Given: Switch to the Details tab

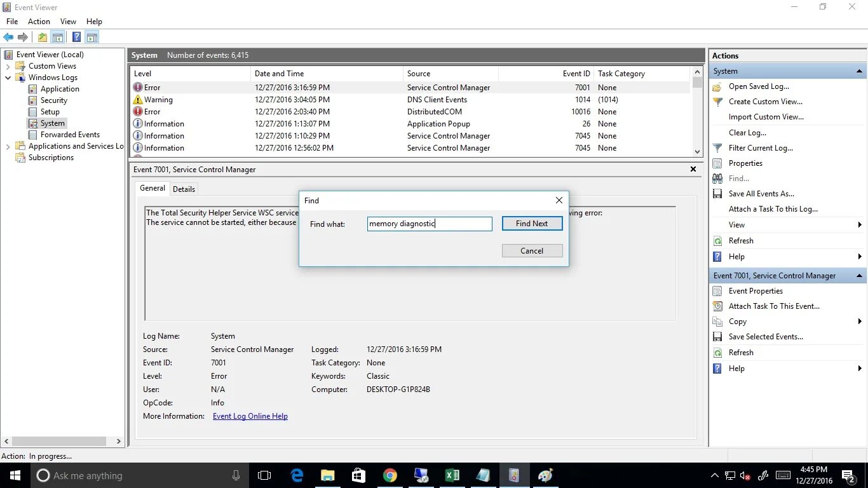Looking at the screenshot, I should 184,189.
